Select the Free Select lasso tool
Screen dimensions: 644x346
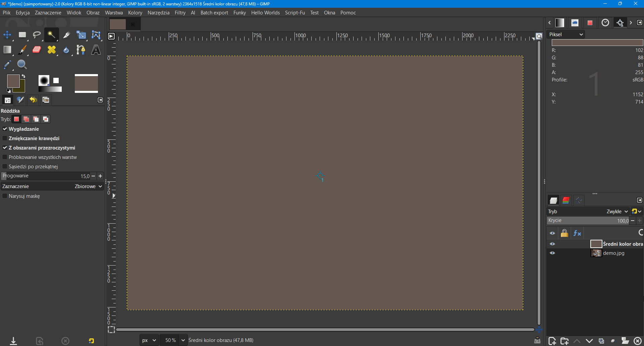click(37, 35)
